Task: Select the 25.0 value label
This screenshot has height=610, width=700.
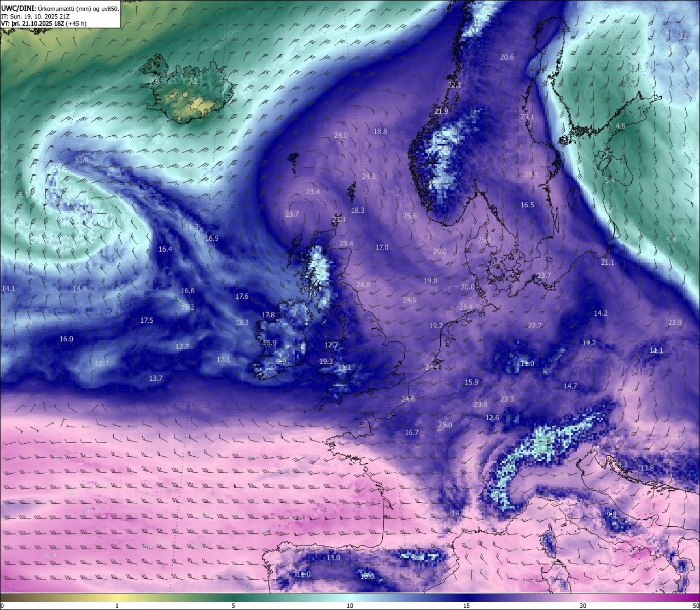Action: pyautogui.click(x=445, y=425)
